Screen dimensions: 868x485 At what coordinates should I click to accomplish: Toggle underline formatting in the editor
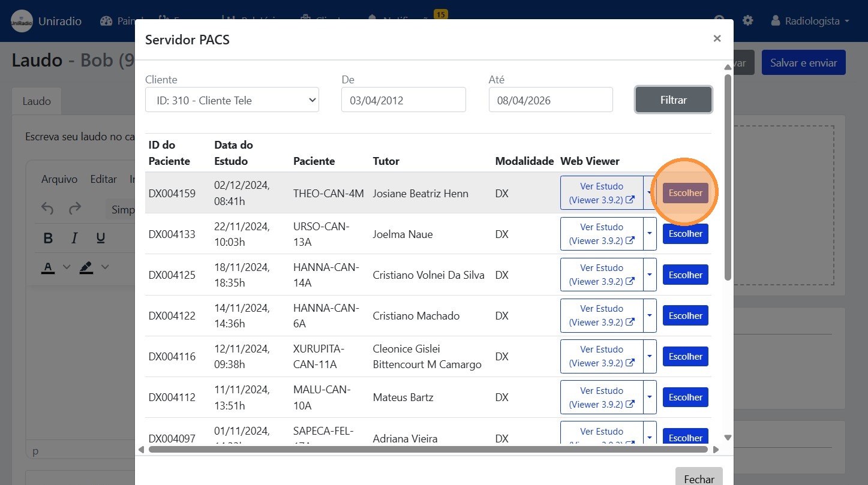[x=101, y=239]
